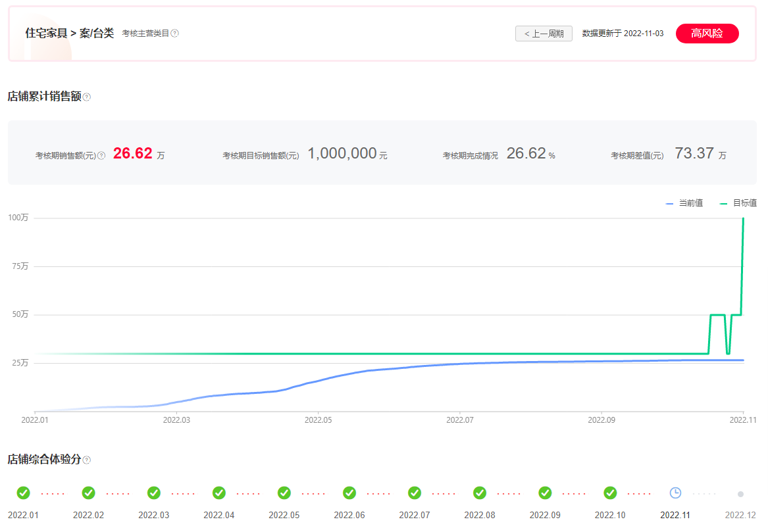Screen dimensions: 768x532
Task: Click green check icon for 2022.03
Action: click(154, 493)
